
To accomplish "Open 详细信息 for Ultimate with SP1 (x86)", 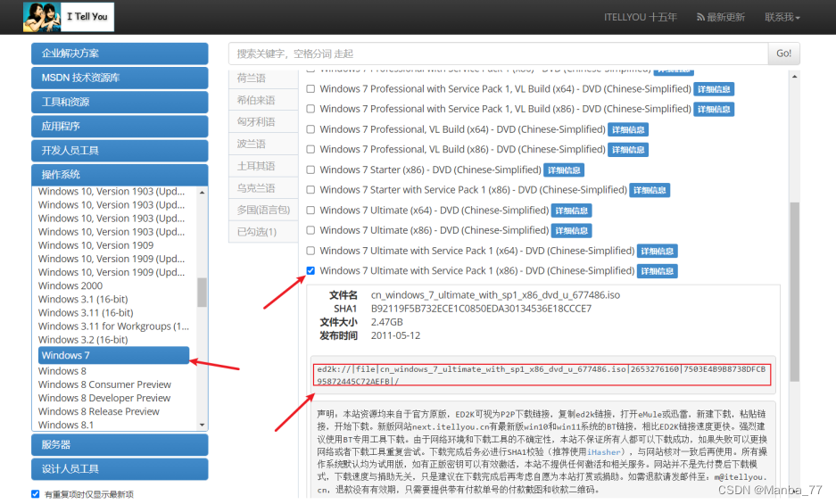I will pyautogui.click(x=657, y=271).
